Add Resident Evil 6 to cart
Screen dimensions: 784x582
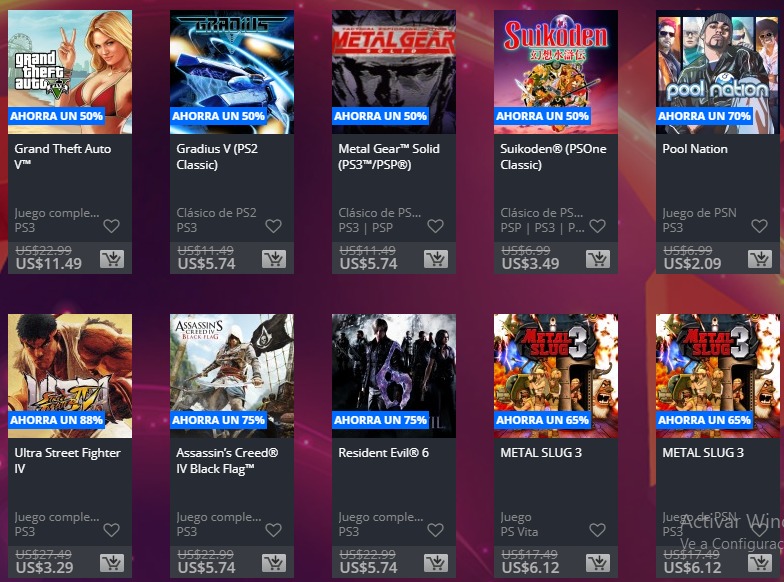click(436, 563)
